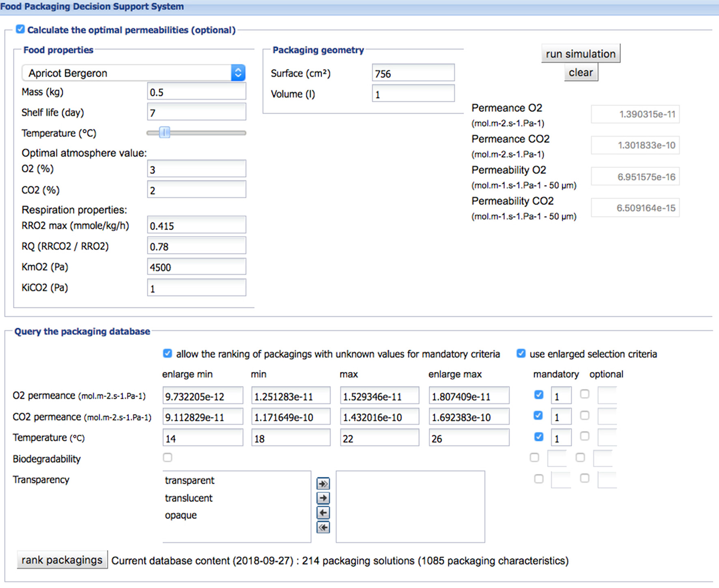Select opaque in the Transparency list
This screenshot has height=588, width=719.
(x=181, y=515)
